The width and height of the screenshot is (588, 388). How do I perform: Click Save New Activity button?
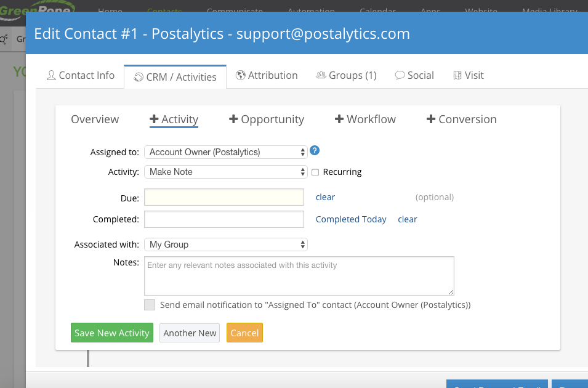(112, 333)
